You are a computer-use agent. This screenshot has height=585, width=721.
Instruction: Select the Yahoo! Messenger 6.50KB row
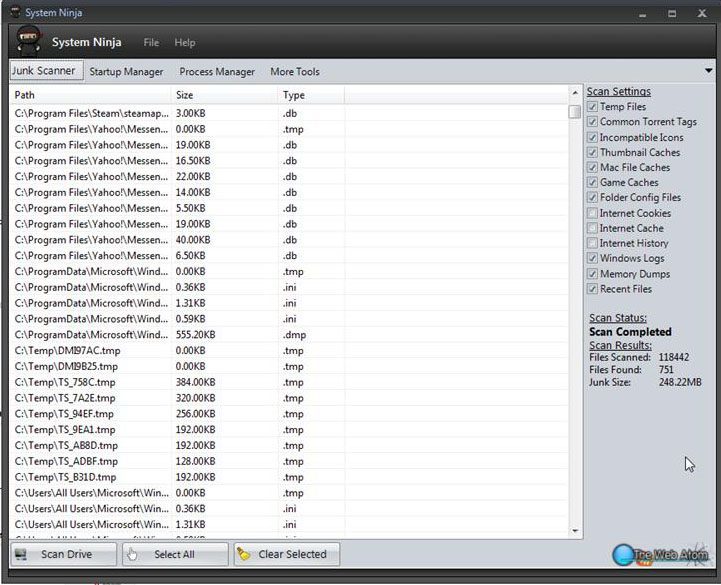(x=289, y=256)
